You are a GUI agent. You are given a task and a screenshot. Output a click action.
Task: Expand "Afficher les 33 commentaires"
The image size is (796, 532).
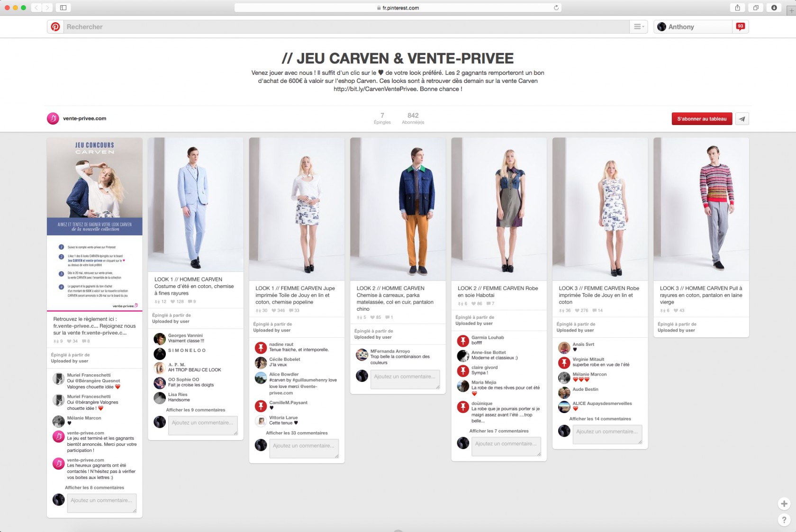(x=297, y=433)
